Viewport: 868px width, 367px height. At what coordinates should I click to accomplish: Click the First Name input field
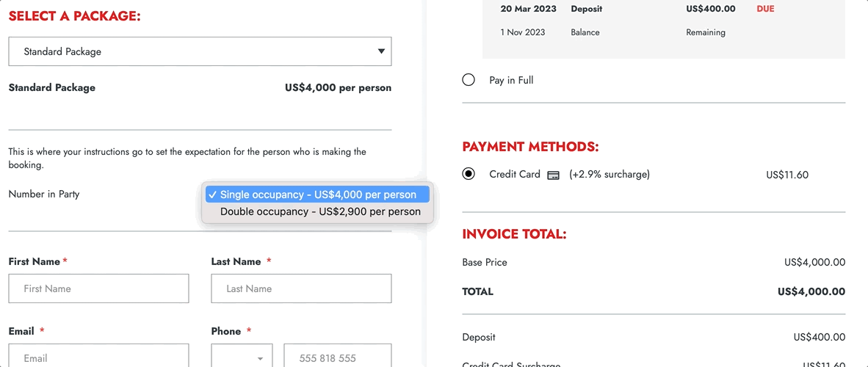pos(98,288)
